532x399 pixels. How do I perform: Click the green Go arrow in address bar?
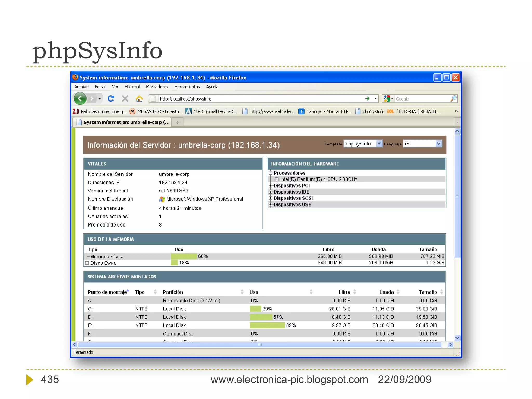coord(367,98)
